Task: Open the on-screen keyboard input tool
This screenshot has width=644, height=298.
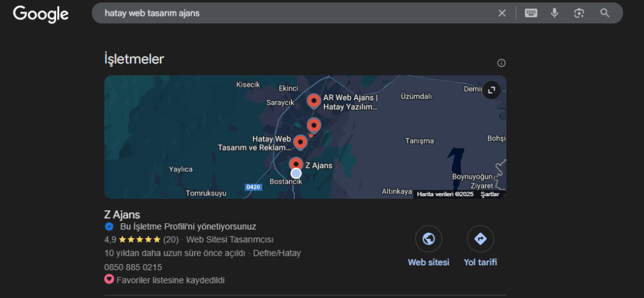Action: click(531, 13)
